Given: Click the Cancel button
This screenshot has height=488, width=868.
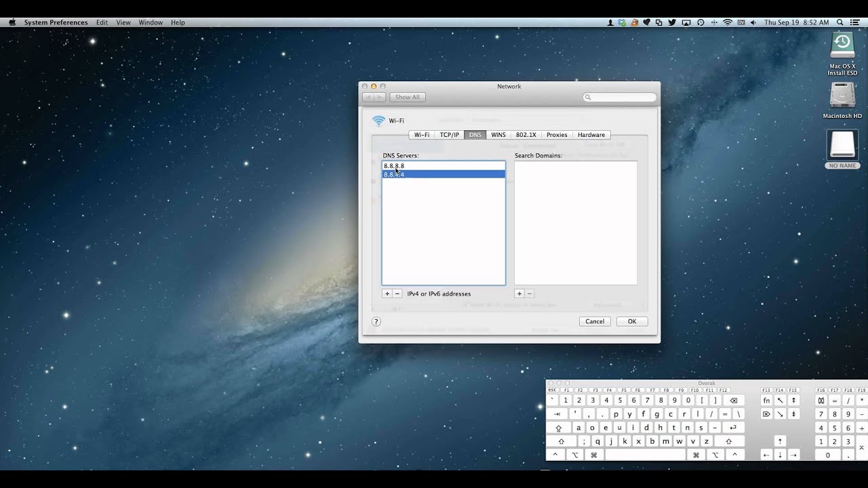Looking at the screenshot, I should click(x=595, y=321).
